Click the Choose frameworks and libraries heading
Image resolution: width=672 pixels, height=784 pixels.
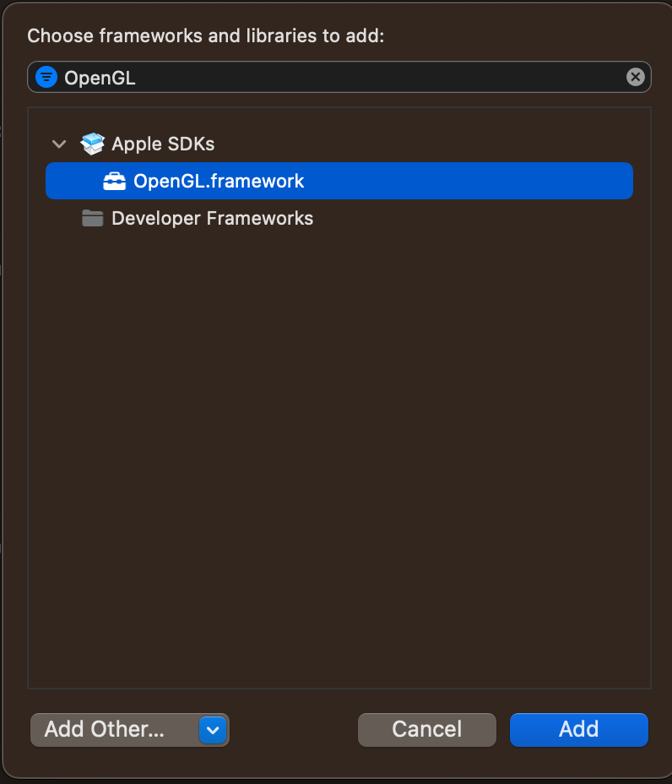pyautogui.click(x=205, y=36)
